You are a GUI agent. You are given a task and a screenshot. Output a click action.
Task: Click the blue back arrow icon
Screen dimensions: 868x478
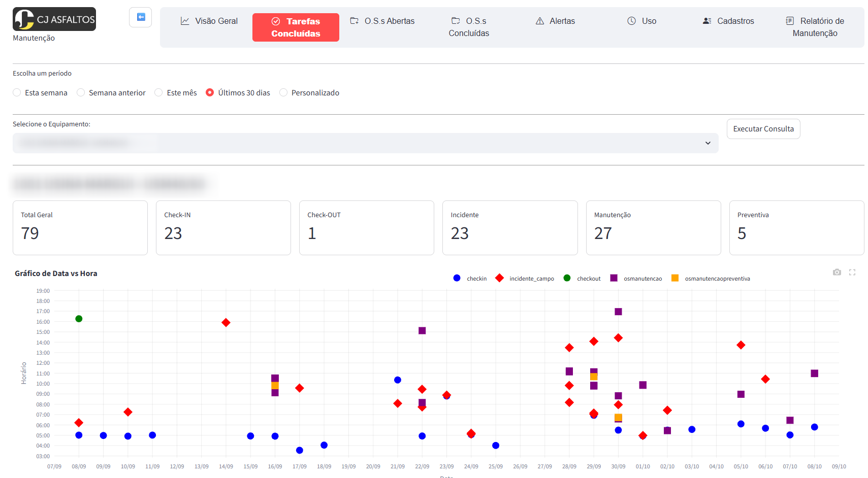[x=141, y=17]
